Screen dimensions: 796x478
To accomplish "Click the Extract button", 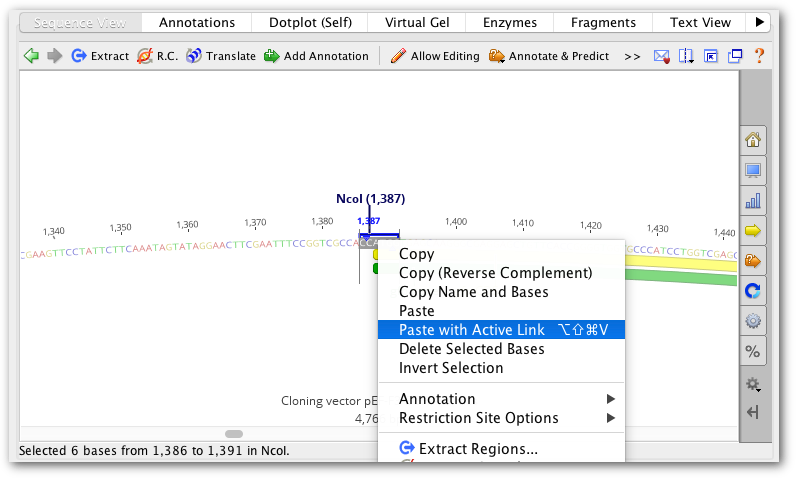I will pyautogui.click(x=100, y=56).
